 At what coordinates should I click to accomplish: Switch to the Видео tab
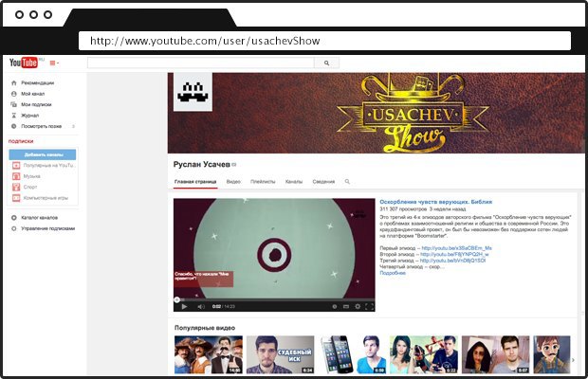click(233, 181)
